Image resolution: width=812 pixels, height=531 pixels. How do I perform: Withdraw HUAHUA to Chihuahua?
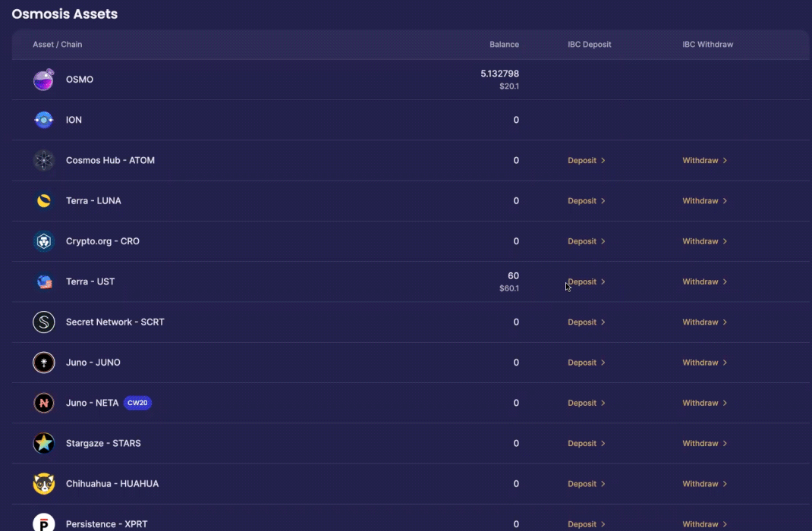point(705,483)
